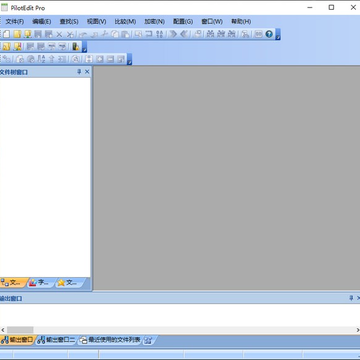
Task: Click the left scroll arrow in output window
Action: (x=3, y=330)
